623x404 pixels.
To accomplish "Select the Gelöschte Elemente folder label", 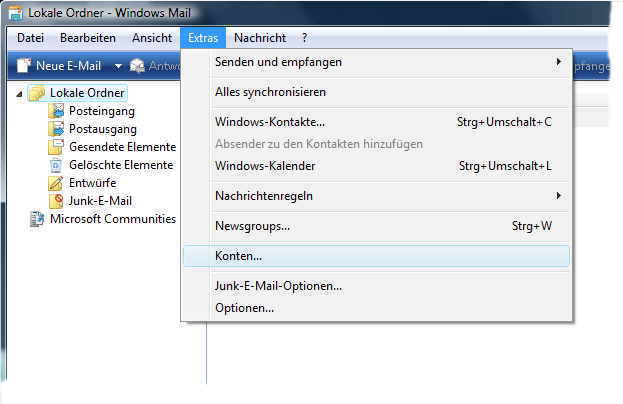I will coord(121,165).
